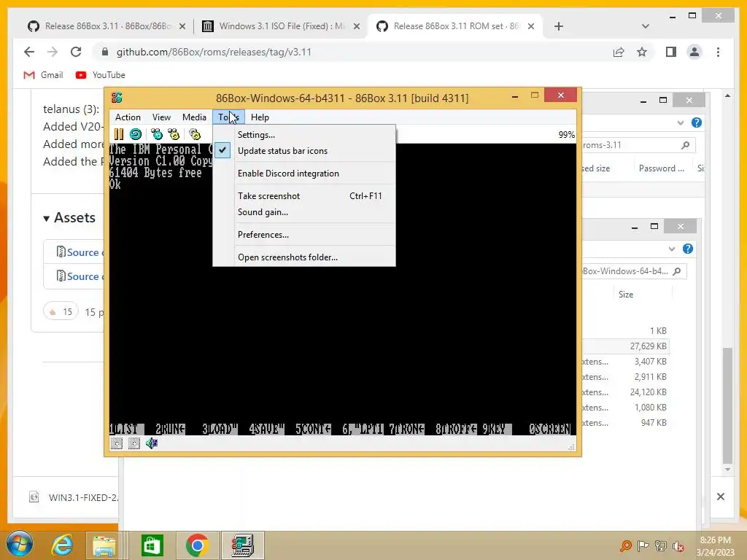Send Ctrl+Alt+Esc using yellow keys icon
Screen dimensions: 747x560
point(174,134)
